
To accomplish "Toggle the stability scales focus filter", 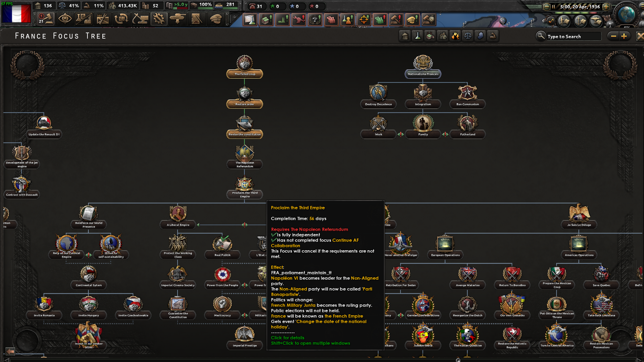I will point(468,36).
